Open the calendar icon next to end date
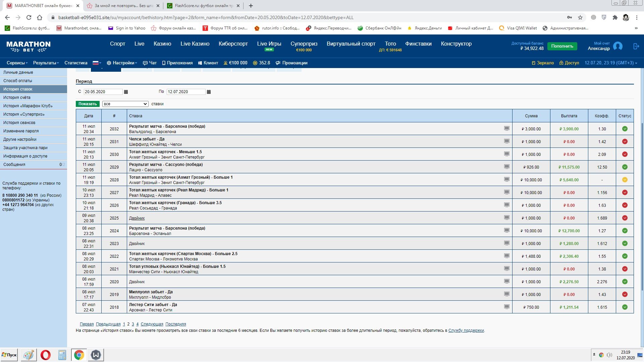This screenshot has width=644, height=362. [x=209, y=92]
